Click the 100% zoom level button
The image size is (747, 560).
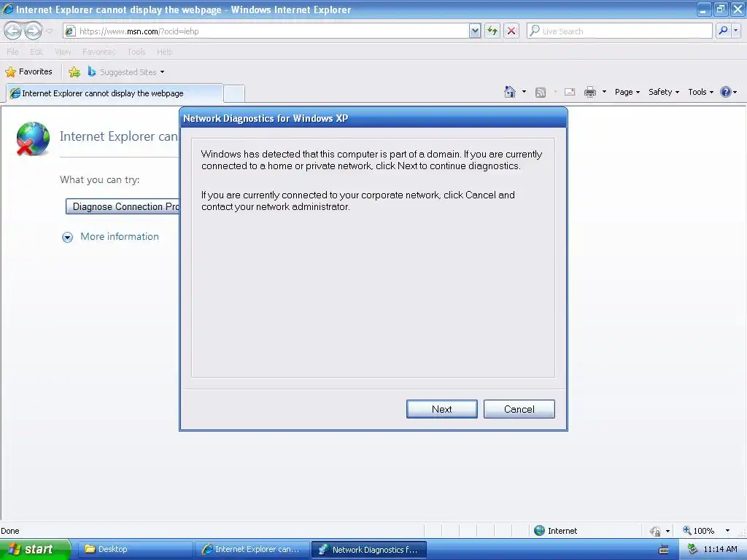coord(700,531)
